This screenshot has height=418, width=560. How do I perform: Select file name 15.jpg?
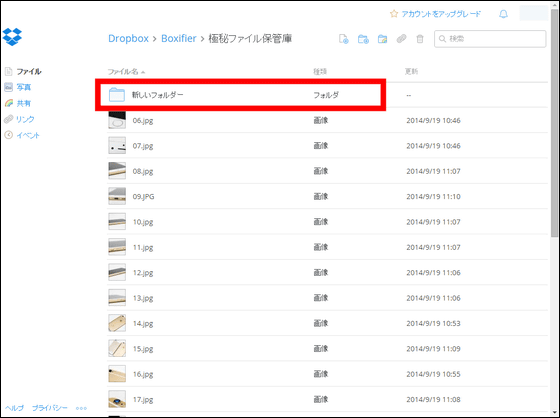pyautogui.click(x=143, y=349)
